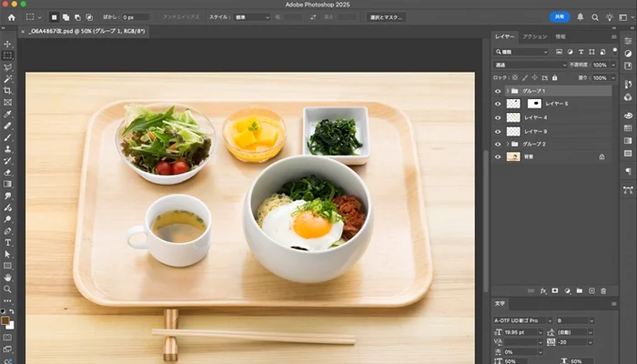
Task: Toggle lock transparent pixels
Action: click(x=515, y=77)
